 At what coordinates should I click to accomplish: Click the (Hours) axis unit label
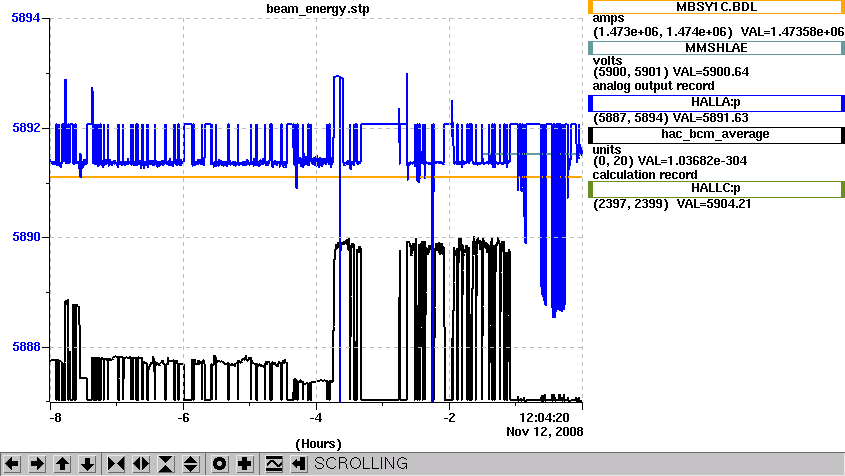coord(318,444)
